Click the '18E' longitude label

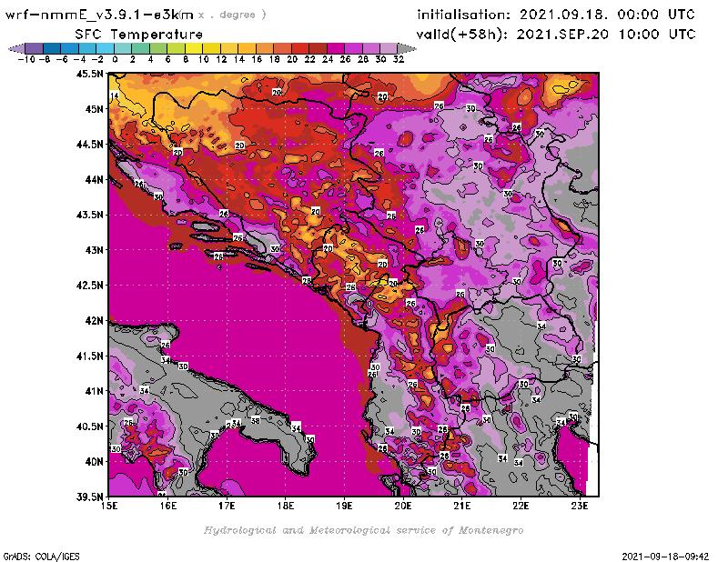[x=286, y=506]
